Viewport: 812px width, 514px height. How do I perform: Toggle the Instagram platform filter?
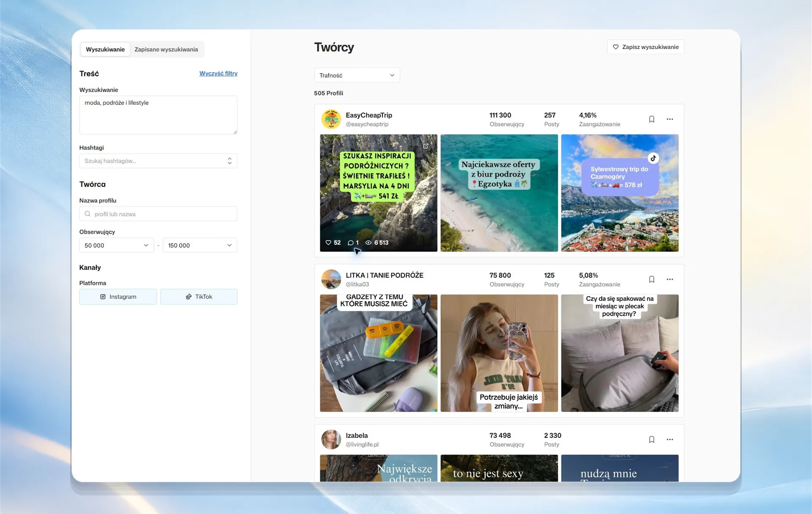pos(118,297)
